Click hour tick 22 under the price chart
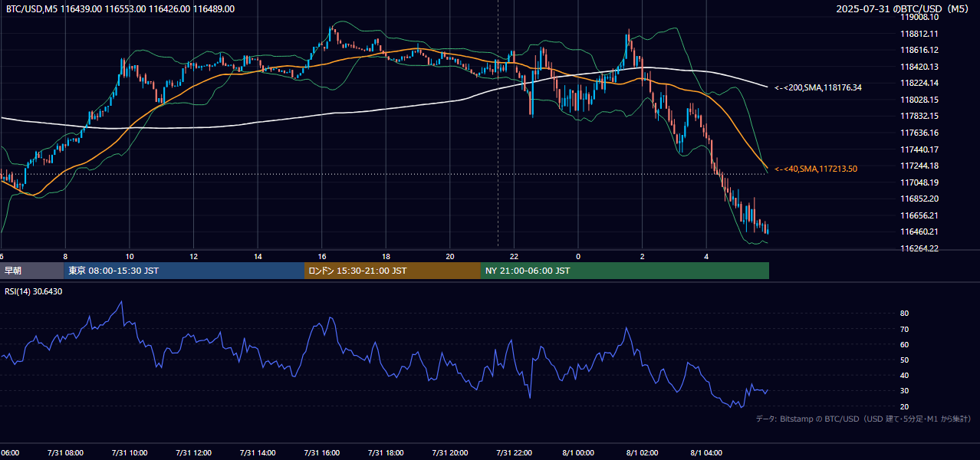 pyautogui.click(x=515, y=256)
